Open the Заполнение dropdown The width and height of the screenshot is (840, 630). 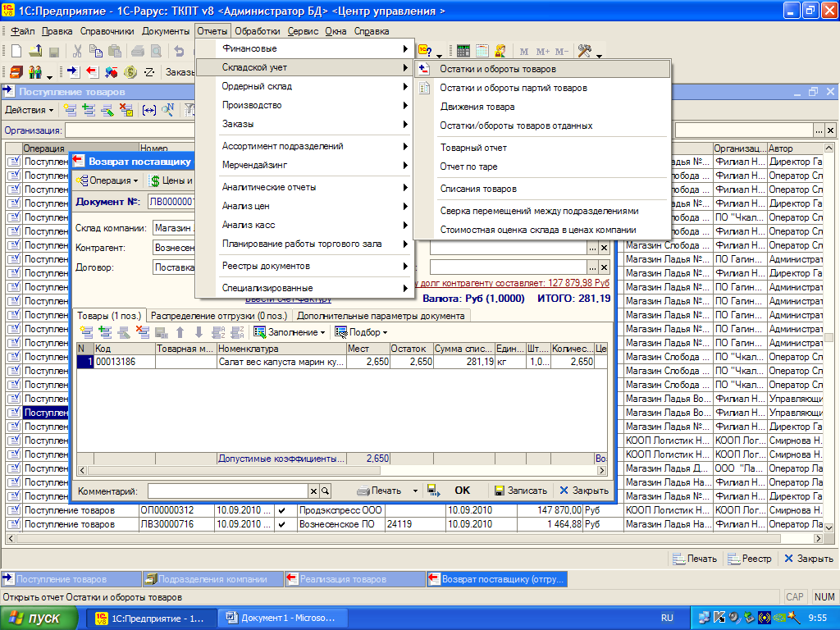290,332
